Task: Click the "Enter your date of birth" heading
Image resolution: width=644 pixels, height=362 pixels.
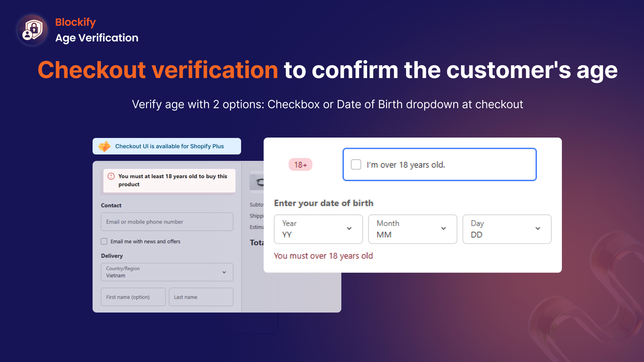Action: pos(323,203)
